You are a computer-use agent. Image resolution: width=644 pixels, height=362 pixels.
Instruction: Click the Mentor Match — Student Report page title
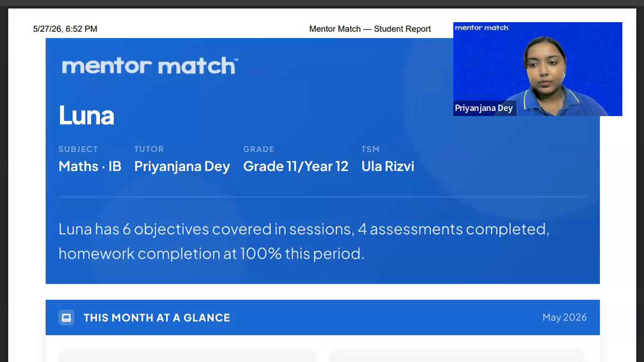click(x=370, y=29)
